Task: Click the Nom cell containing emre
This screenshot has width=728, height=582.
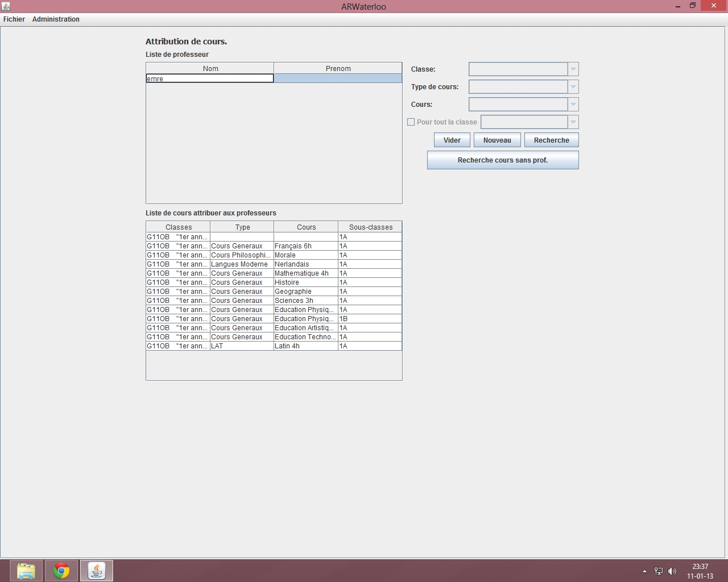Action: [209, 78]
